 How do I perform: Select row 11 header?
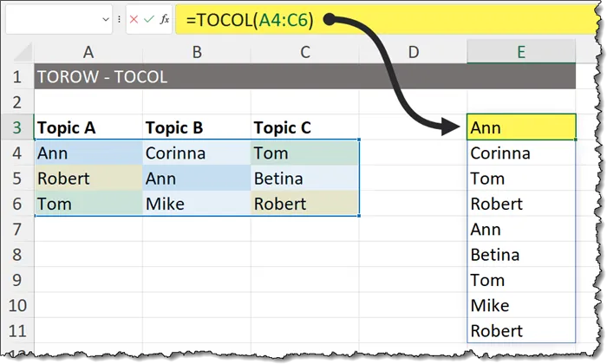(x=17, y=331)
